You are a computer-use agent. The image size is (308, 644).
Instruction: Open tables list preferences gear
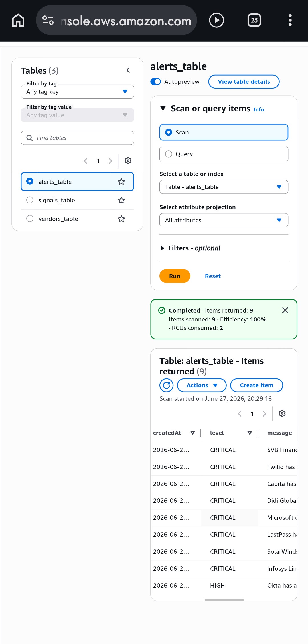tap(128, 161)
